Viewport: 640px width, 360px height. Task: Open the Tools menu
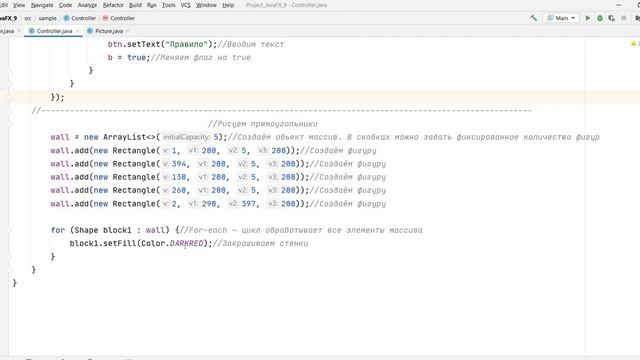(169, 5)
